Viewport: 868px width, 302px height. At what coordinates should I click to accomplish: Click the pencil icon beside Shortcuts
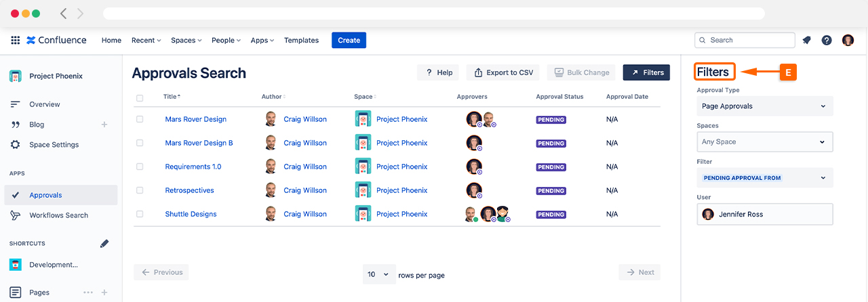point(104,243)
